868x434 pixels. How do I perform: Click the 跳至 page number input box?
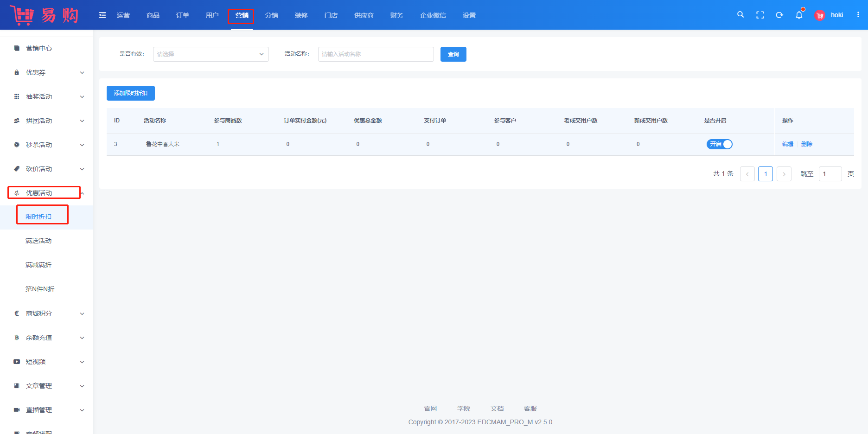[x=830, y=174]
